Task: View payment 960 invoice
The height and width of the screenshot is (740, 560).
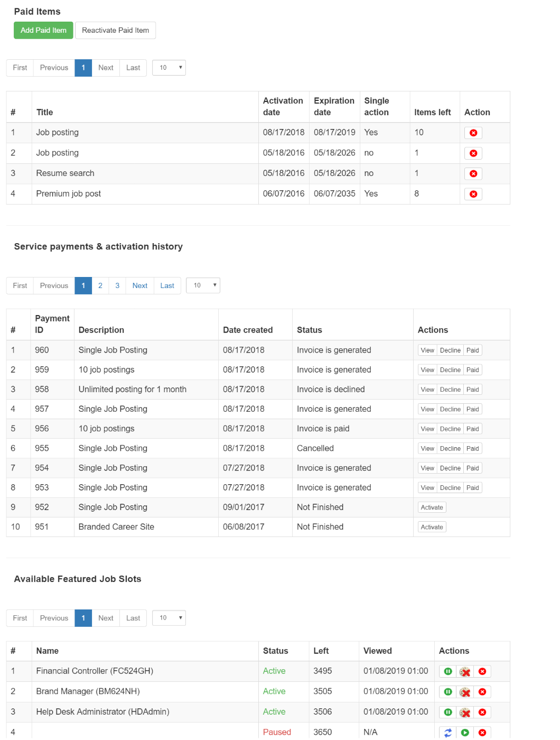Action: 427,350
